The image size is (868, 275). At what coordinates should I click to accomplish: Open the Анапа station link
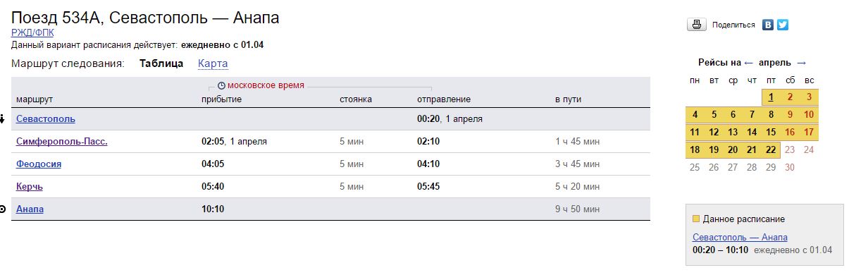point(30,209)
